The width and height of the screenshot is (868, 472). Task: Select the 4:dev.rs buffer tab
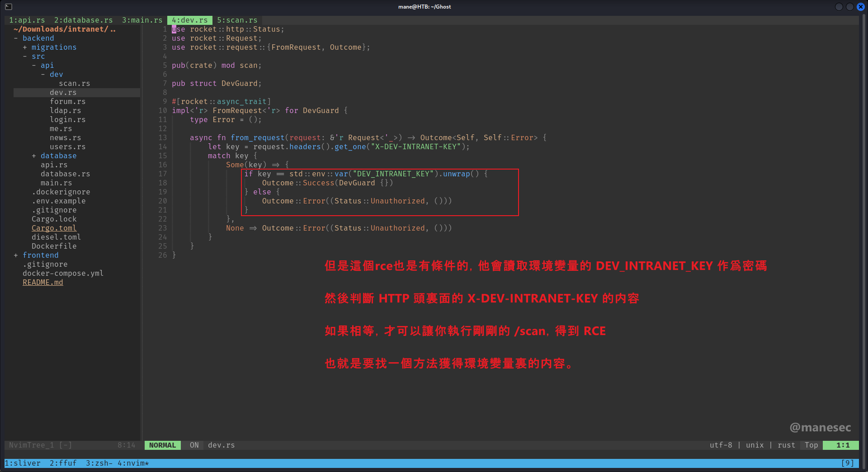tap(189, 20)
